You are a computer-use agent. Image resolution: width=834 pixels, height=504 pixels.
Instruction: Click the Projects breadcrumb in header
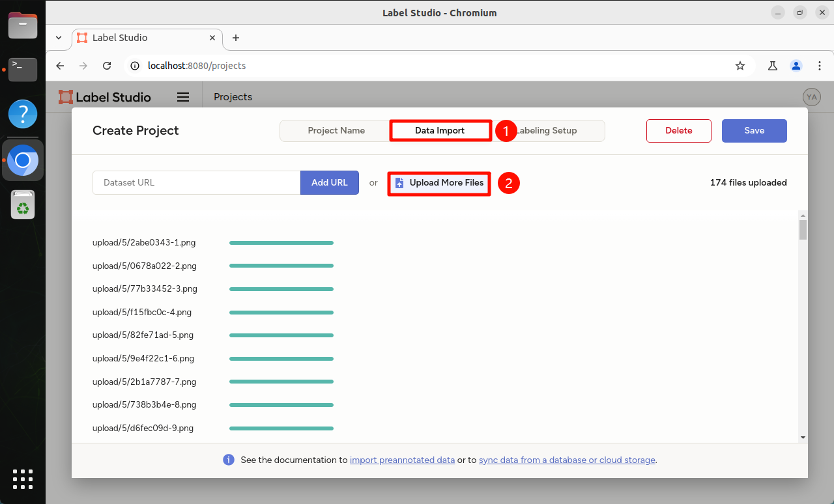click(x=233, y=97)
